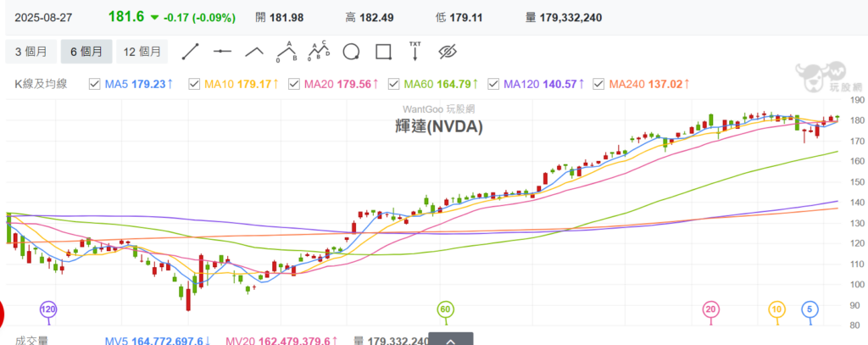Click the K線及均線 label
868x345 pixels.
point(41,84)
